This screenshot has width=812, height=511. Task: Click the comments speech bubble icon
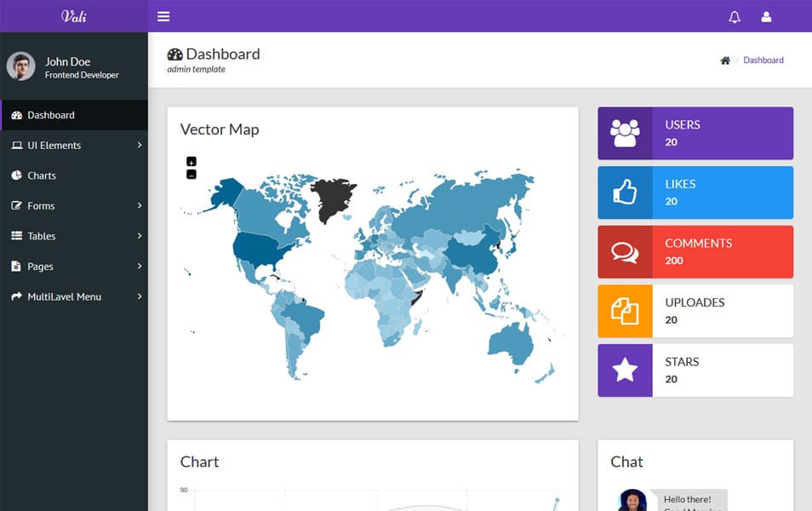(x=625, y=251)
